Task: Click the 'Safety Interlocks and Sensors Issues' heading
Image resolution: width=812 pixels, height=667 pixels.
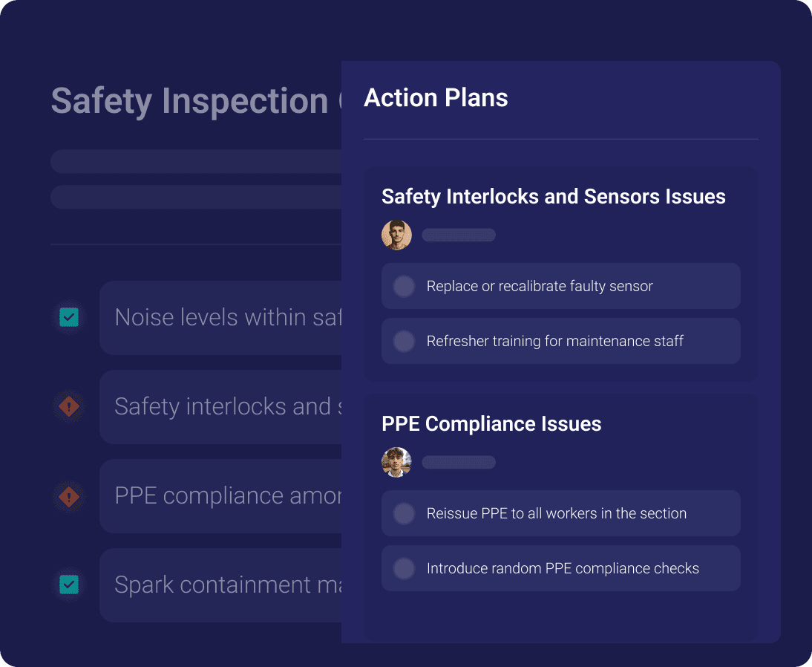Action: pos(553,197)
